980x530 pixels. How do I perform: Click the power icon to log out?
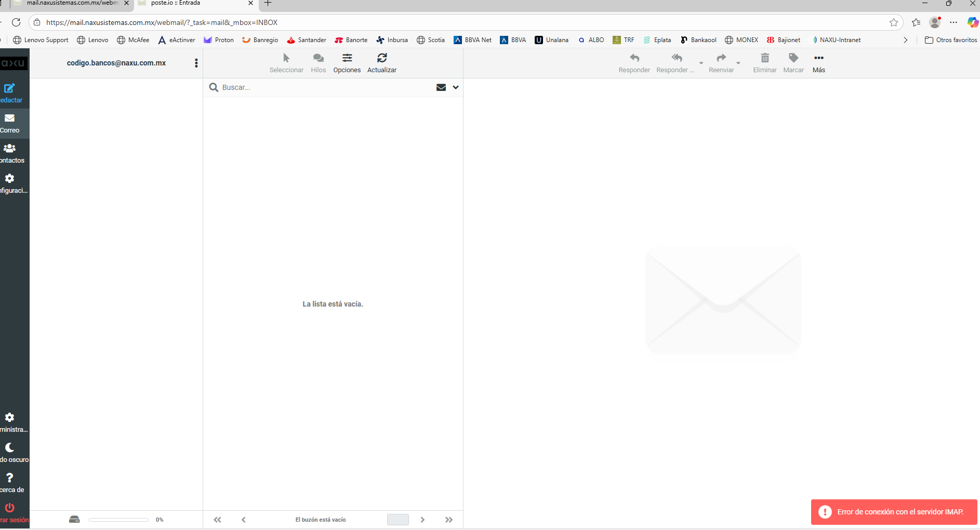click(9, 508)
